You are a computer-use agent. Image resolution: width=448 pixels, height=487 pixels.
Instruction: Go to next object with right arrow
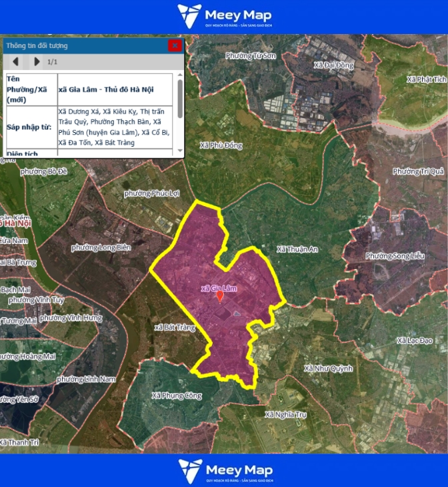pos(37,62)
